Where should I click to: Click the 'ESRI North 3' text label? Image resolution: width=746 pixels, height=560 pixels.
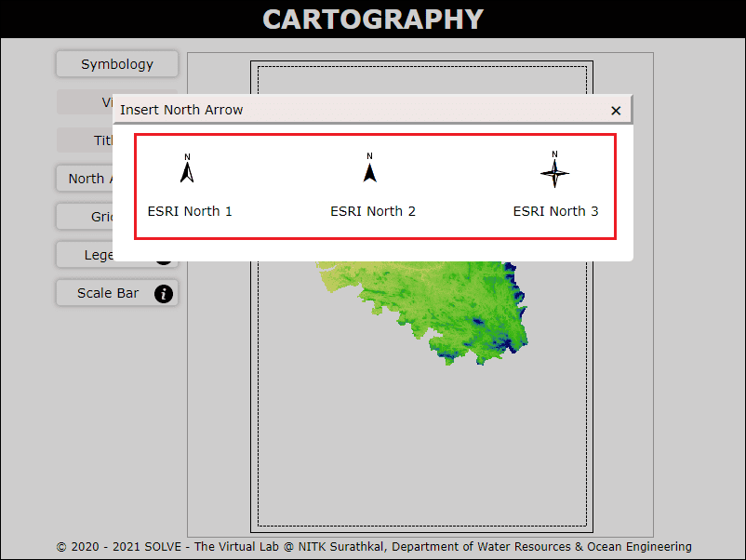click(x=555, y=211)
